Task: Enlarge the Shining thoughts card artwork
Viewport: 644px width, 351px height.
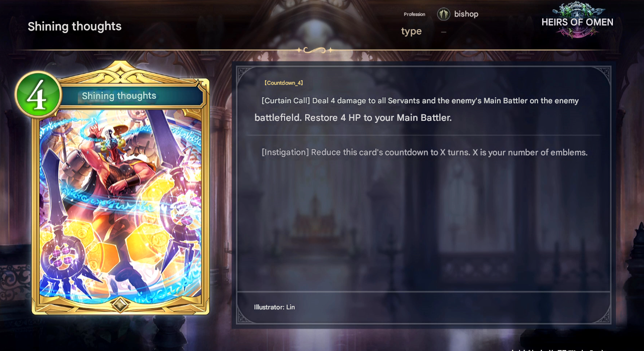Action: point(120,206)
